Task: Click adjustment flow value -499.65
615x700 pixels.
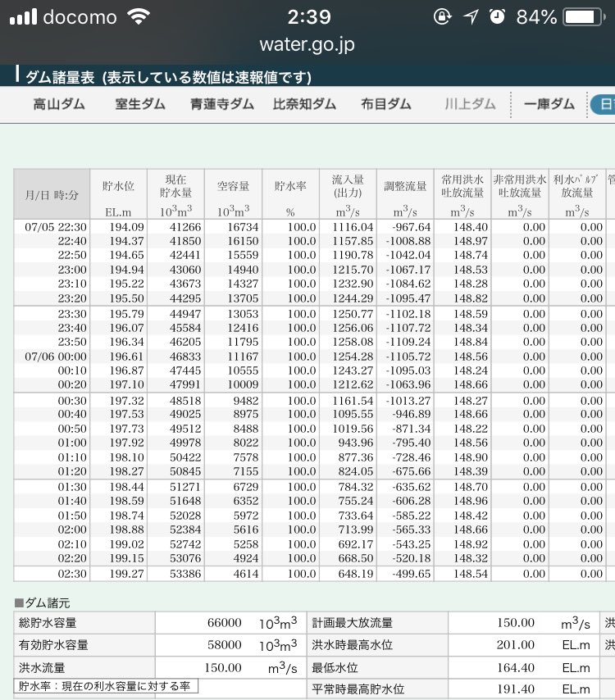Action: coord(412,573)
